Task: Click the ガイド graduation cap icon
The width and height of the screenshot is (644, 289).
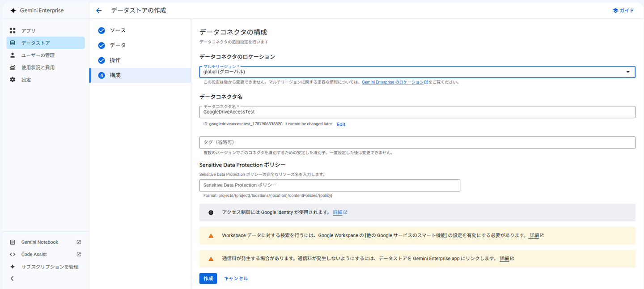Action: (615, 10)
